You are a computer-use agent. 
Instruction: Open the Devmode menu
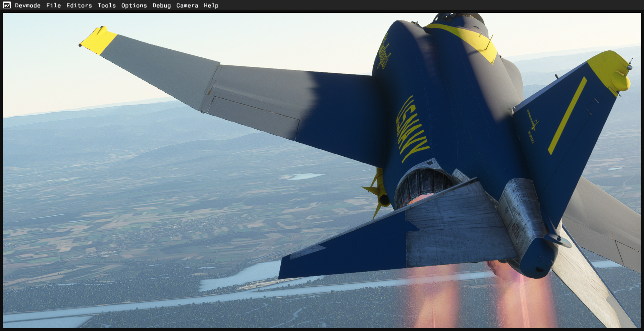pos(28,5)
